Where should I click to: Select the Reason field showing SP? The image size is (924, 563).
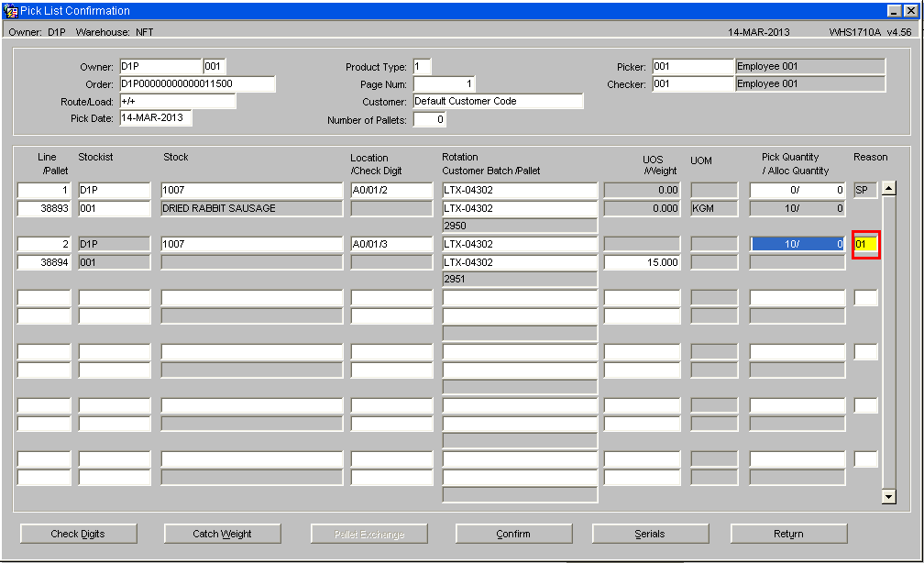tap(865, 190)
